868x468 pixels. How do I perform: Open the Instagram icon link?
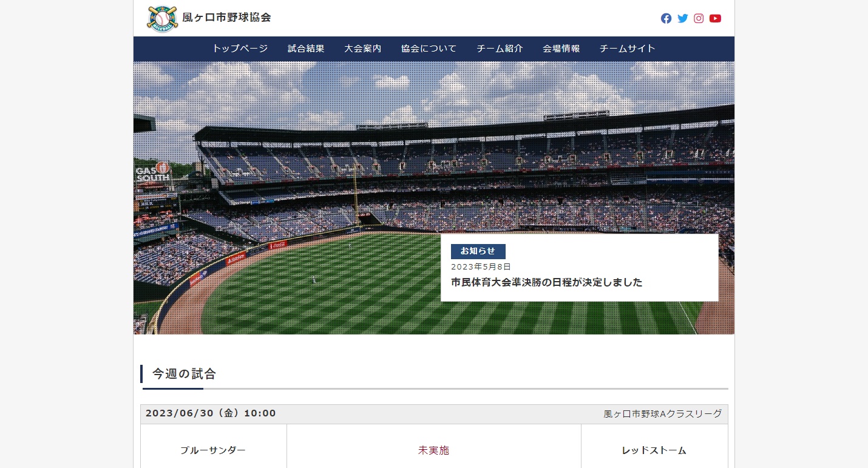coord(699,18)
